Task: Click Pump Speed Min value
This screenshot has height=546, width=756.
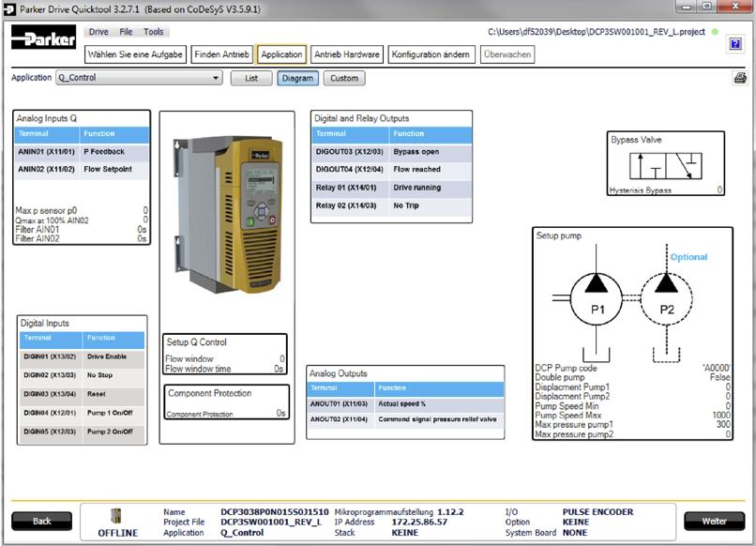Action: 728,406
